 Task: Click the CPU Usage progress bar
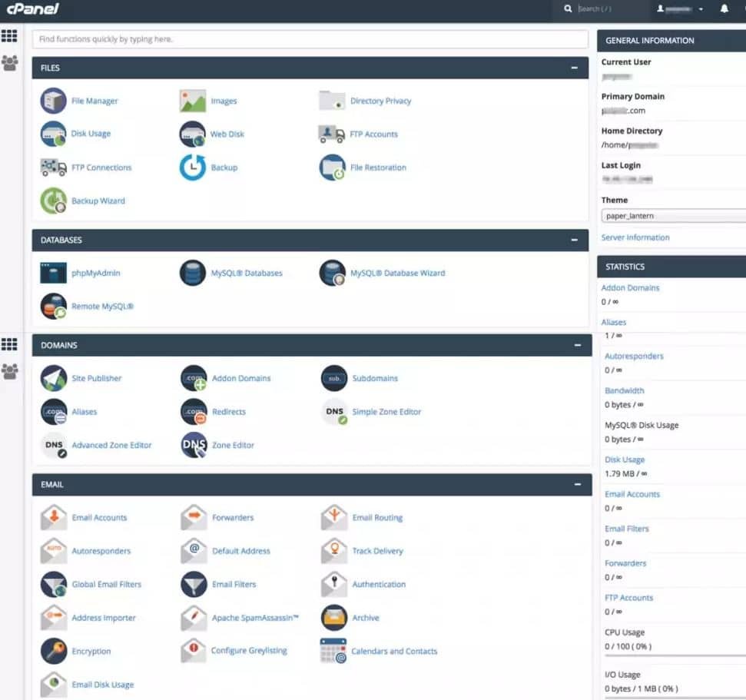pos(675,655)
